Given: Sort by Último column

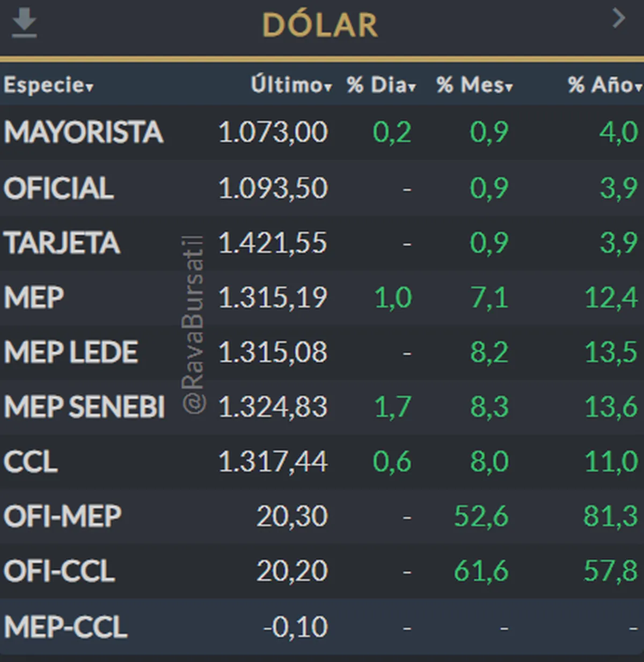Looking at the screenshot, I should [291, 85].
